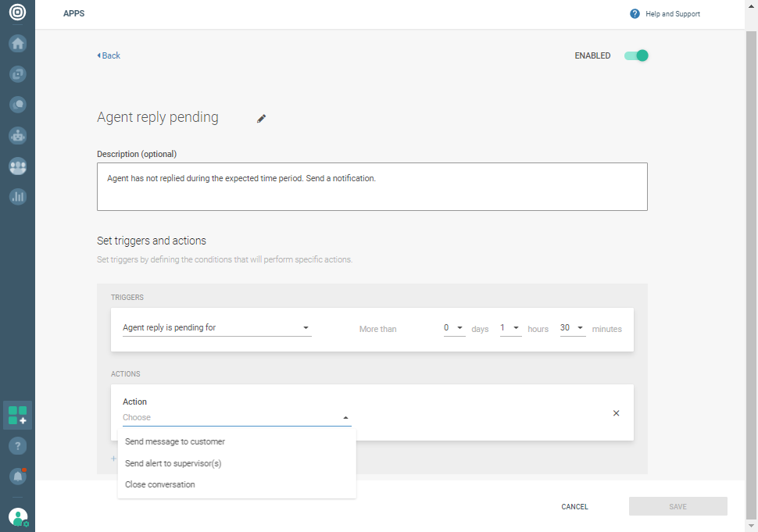Click the pencil icon to edit rule name
This screenshot has height=532, width=758.
262,119
